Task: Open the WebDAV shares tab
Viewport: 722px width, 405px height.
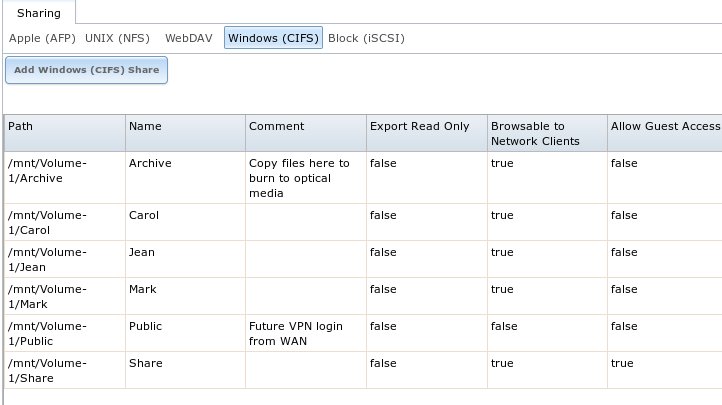Action: (189, 38)
